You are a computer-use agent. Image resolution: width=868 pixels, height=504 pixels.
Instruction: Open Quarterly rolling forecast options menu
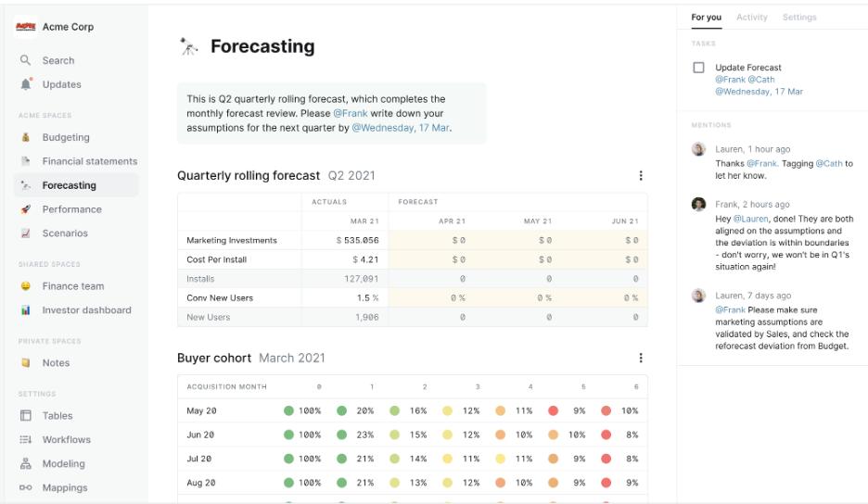coord(641,175)
